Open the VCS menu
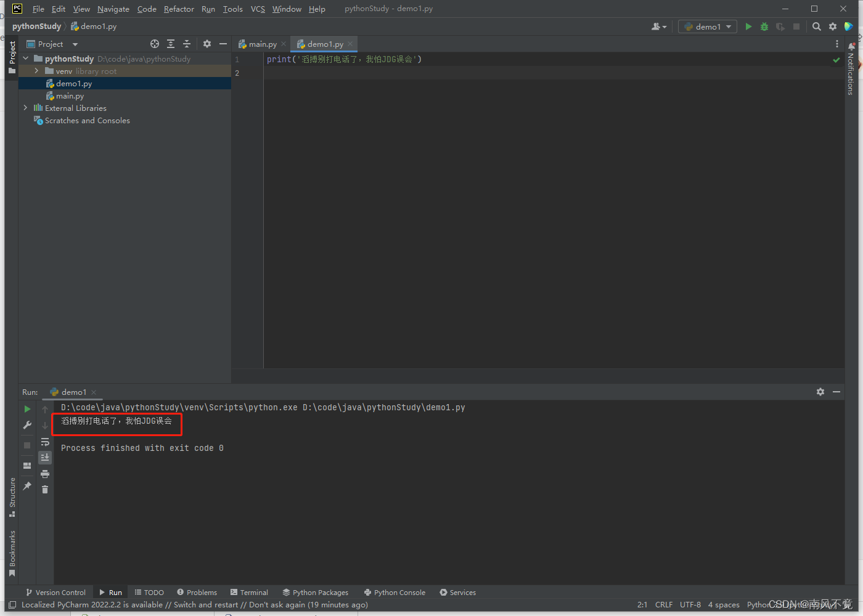Screen dimensions: 863x616 coord(258,9)
